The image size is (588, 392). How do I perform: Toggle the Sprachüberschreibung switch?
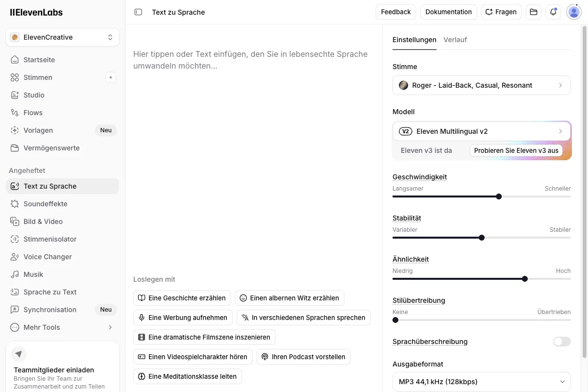coord(562,342)
